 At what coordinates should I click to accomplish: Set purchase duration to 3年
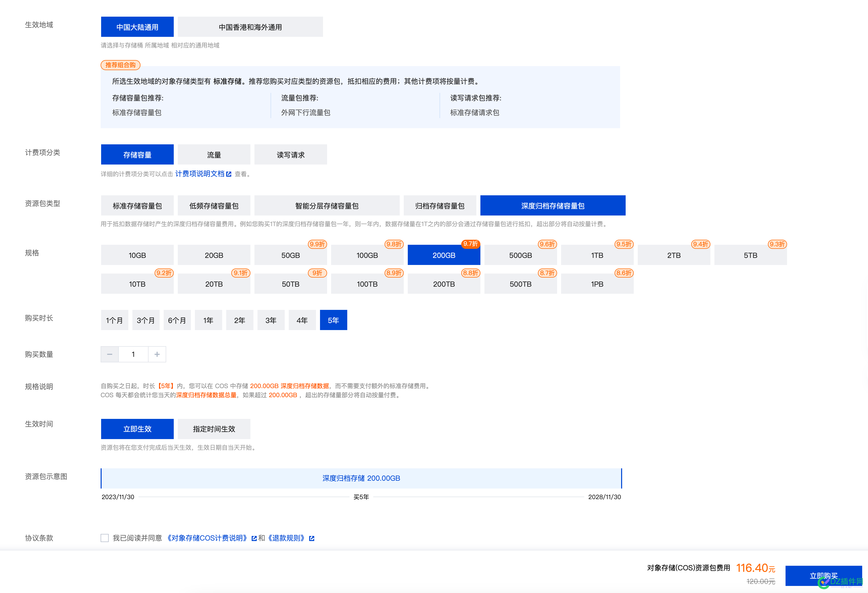pos(271,320)
